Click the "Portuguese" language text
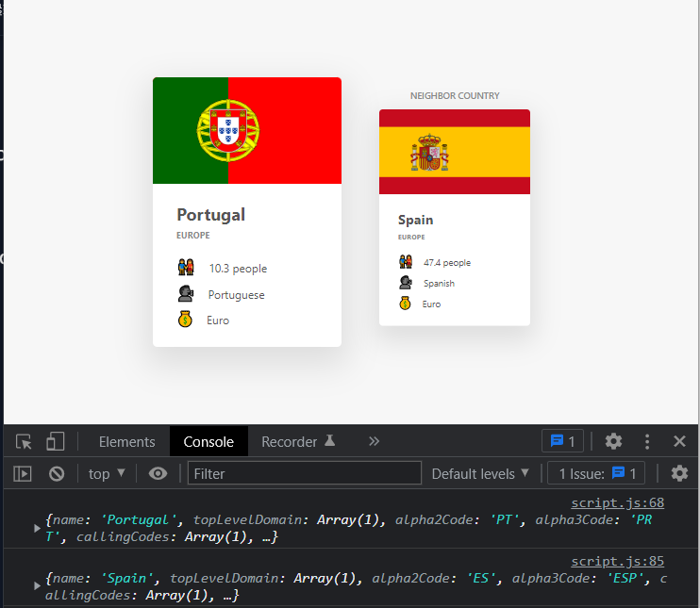This screenshot has width=700, height=608. pos(236,295)
